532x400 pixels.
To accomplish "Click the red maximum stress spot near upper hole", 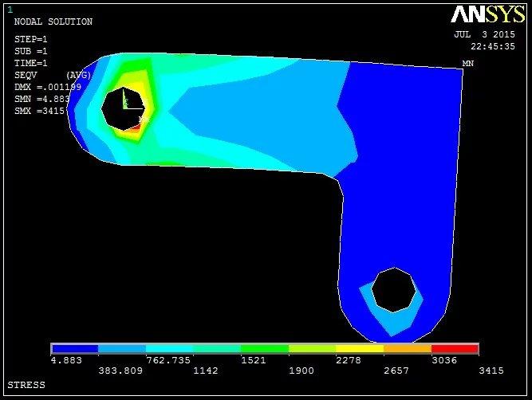I will coord(136,128).
